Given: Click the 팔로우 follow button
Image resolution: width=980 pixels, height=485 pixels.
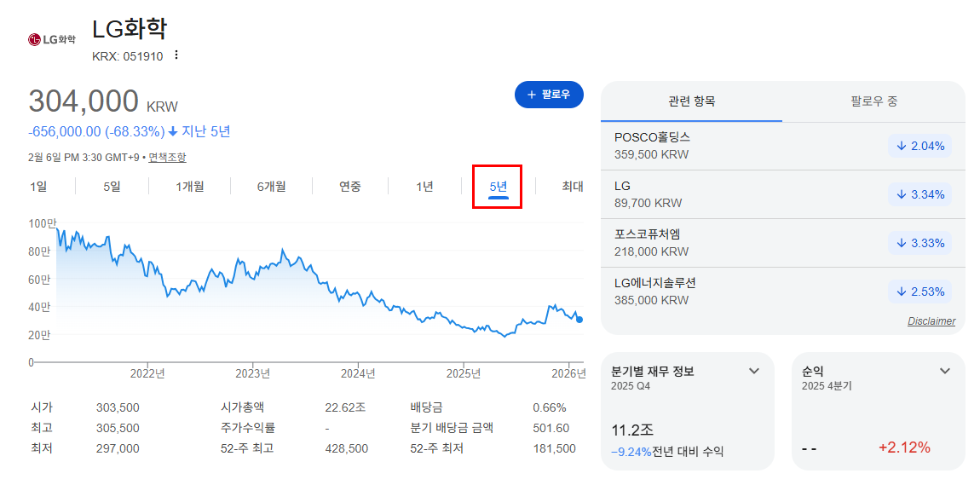Looking at the screenshot, I should 549,95.
